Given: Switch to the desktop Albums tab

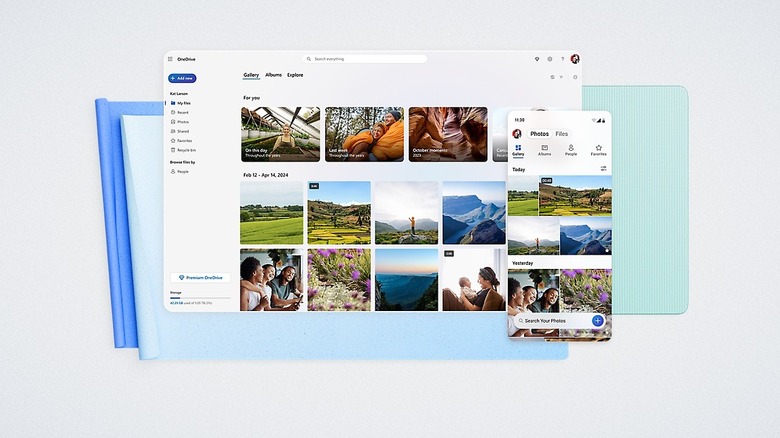Looking at the screenshot, I should (274, 75).
